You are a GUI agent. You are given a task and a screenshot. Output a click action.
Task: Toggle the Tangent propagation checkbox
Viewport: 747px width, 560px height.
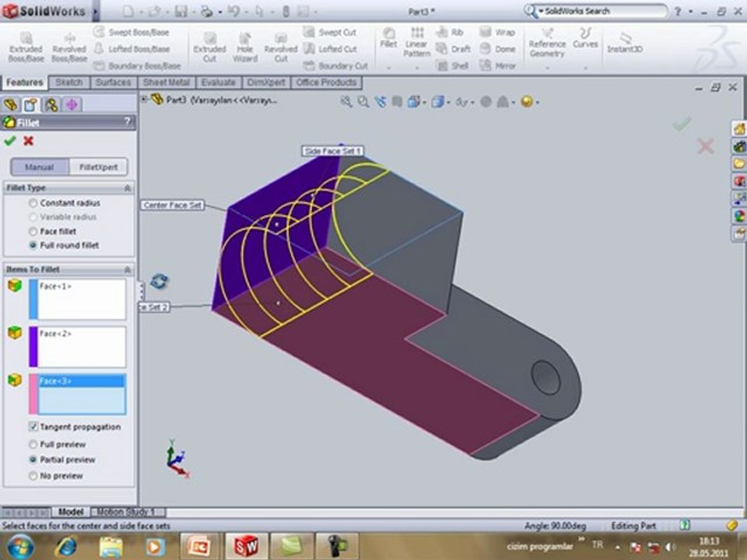pos(33,426)
